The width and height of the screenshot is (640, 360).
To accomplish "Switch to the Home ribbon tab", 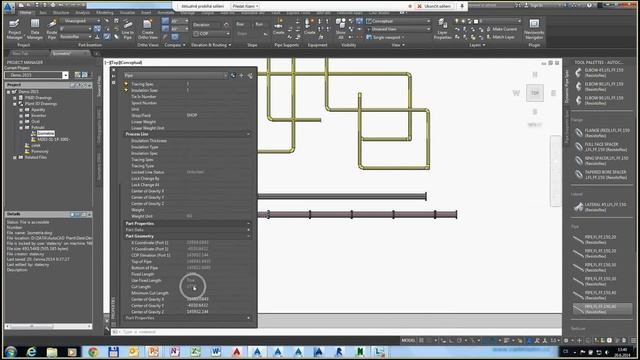I will pyautogui.click(x=25, y=13).
